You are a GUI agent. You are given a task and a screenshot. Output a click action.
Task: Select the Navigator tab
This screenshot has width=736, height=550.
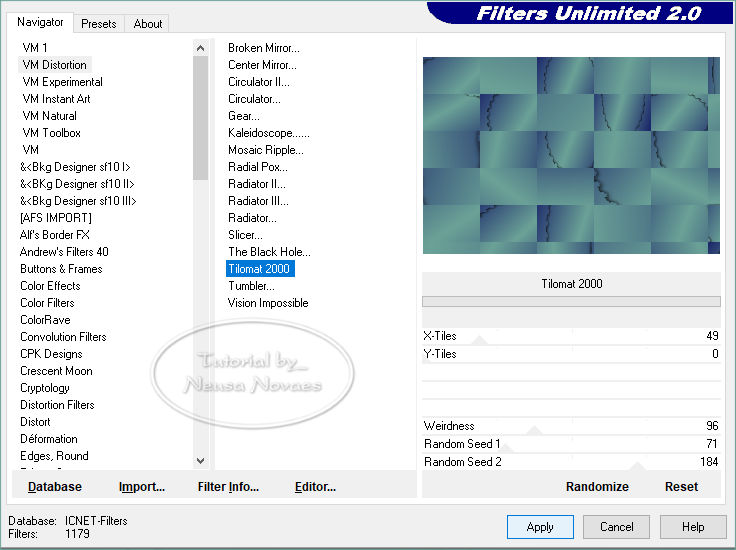[40, 22]
